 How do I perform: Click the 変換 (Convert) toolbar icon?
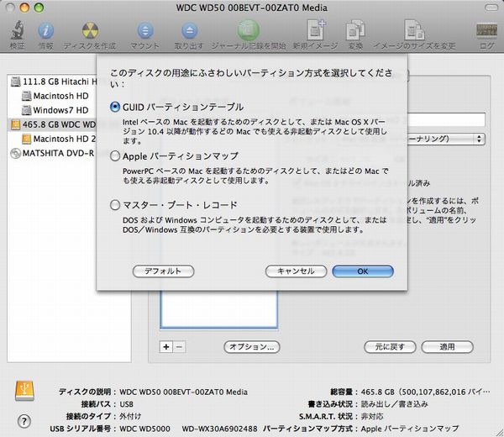click(355, 30)
